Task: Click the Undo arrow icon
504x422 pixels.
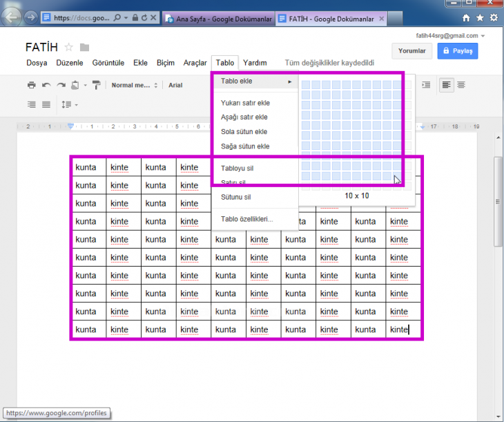Action: tap(46, 85)
